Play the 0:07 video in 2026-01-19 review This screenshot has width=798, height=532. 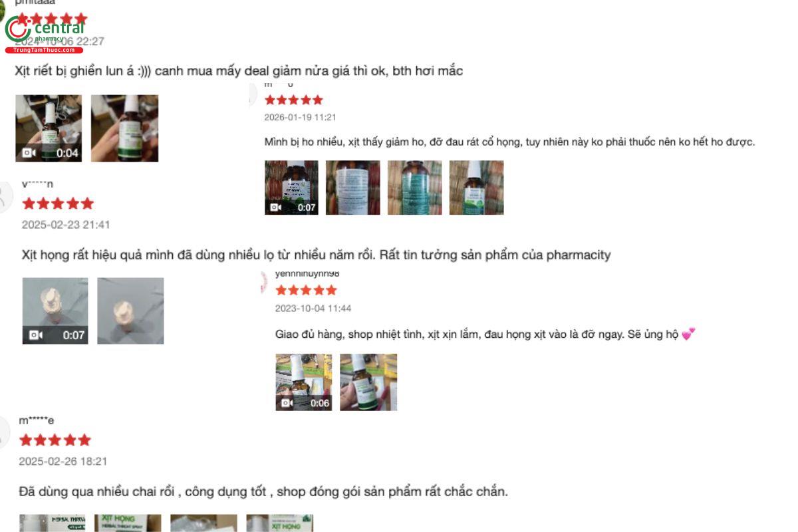[x=291, y=188]
